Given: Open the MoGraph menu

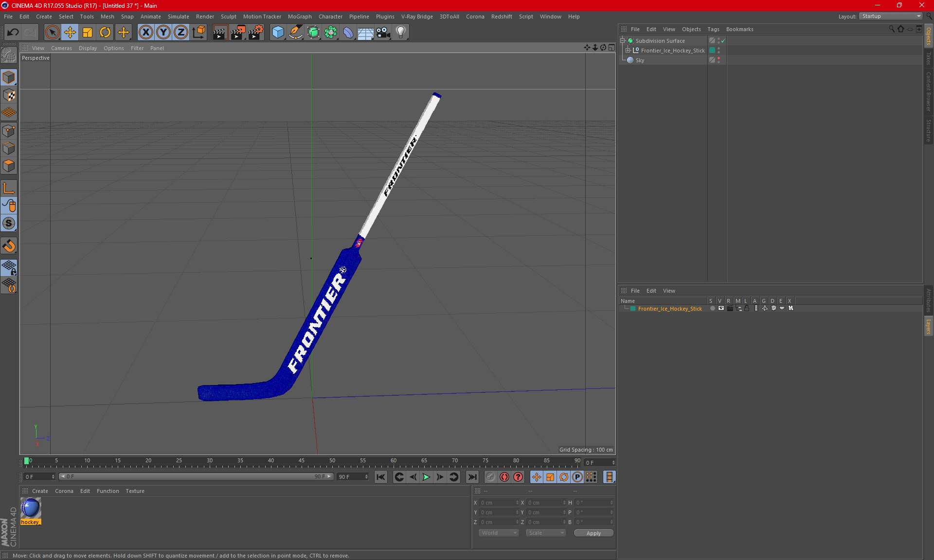Looking at the screenshot, I should [300, 17].
